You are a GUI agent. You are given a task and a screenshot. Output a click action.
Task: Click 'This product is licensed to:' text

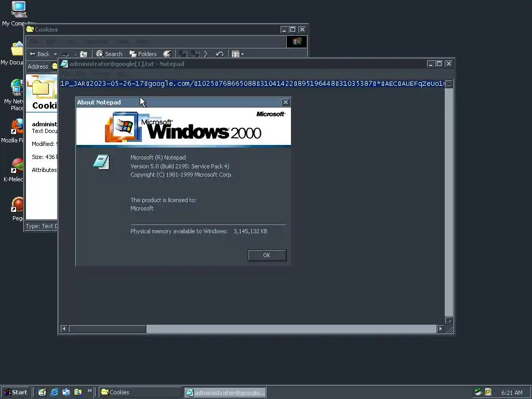coord(163,200)
